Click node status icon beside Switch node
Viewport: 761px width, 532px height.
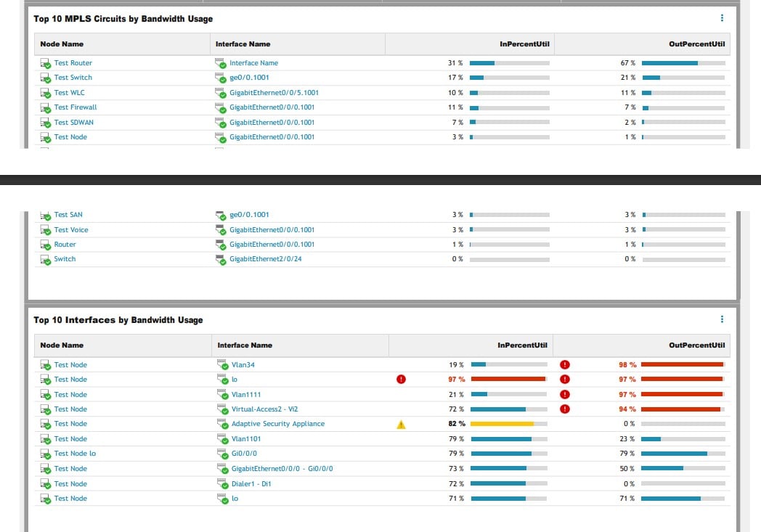(x=45, y=259)
